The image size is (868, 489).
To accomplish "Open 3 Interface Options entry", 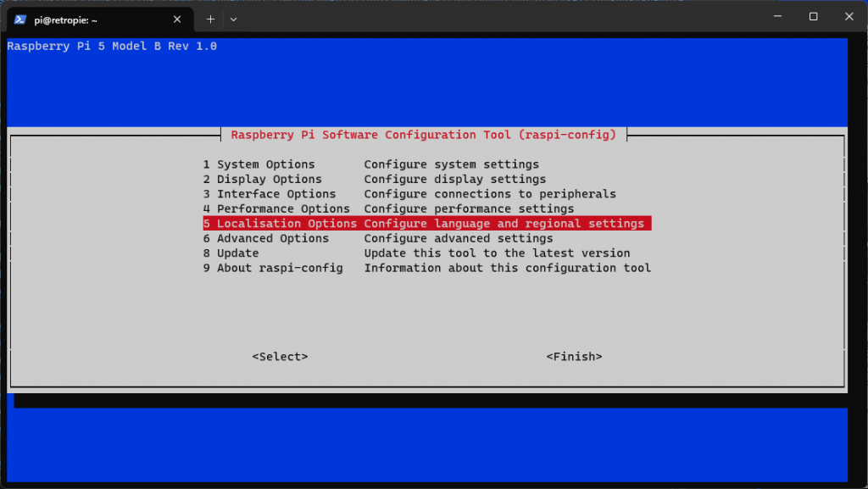I will coord(270,194).
